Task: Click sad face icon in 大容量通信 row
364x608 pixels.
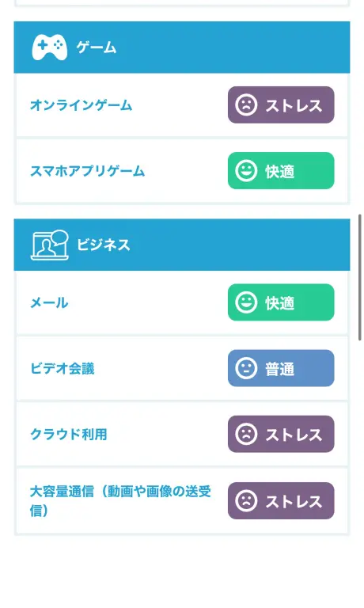Action: [246, 501]
